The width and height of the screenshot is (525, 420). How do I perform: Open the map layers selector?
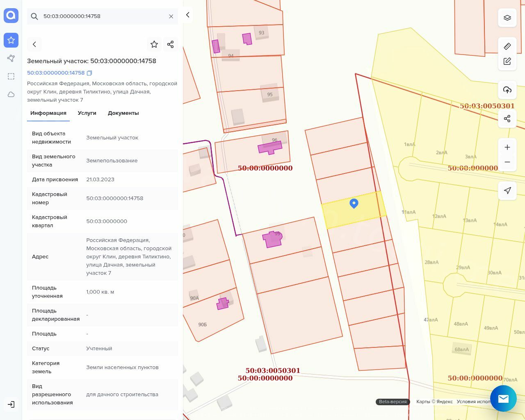tap(507, 18)
